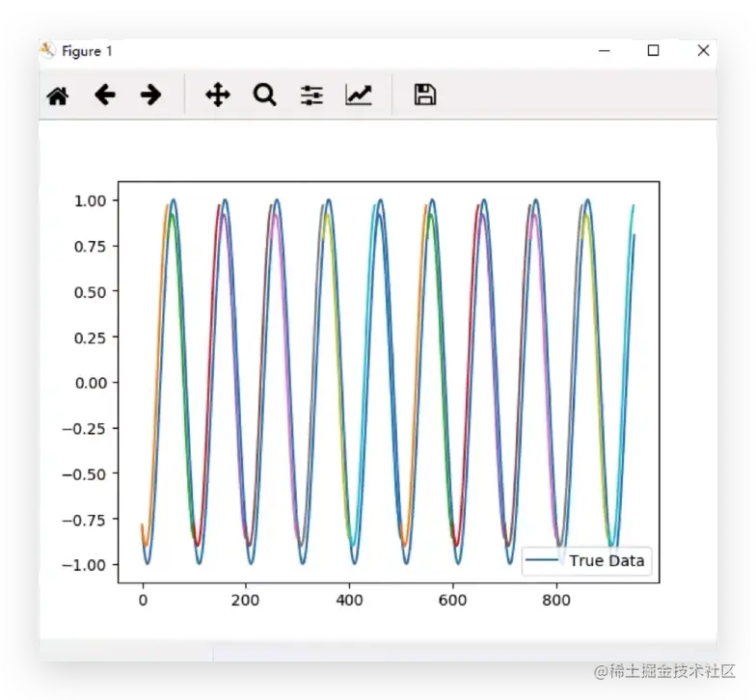Click the x-axis label 400

(349, 600)
